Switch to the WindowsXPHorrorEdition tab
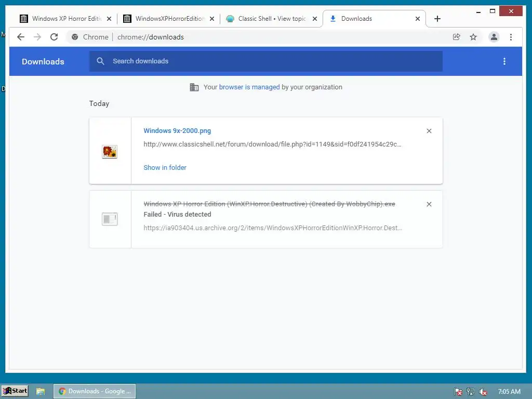 point(169,19)
